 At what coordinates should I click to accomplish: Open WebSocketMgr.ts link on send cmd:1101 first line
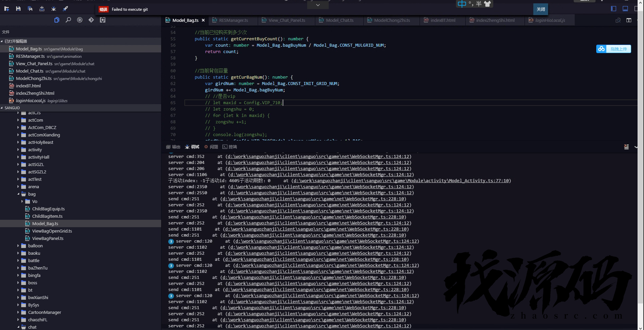pos(316,229)
